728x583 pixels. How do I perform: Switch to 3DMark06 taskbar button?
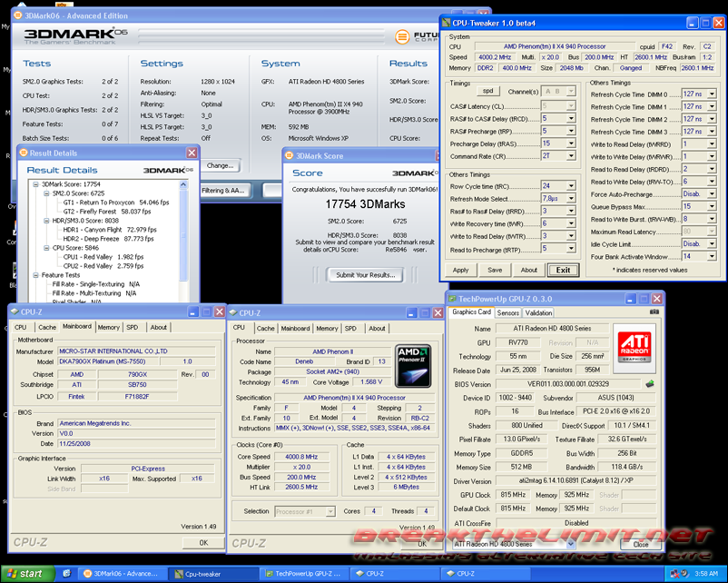pyautogui.click(x=121, y=574)
